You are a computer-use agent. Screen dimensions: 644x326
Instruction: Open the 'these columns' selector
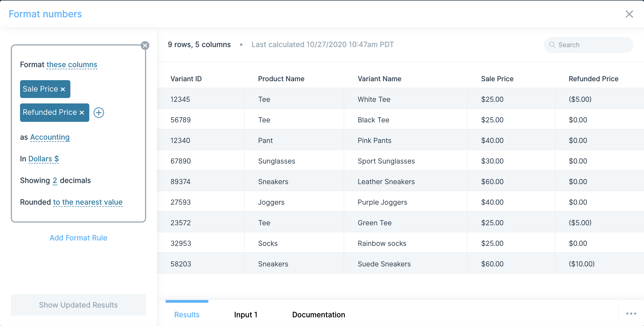click(72, 65)
